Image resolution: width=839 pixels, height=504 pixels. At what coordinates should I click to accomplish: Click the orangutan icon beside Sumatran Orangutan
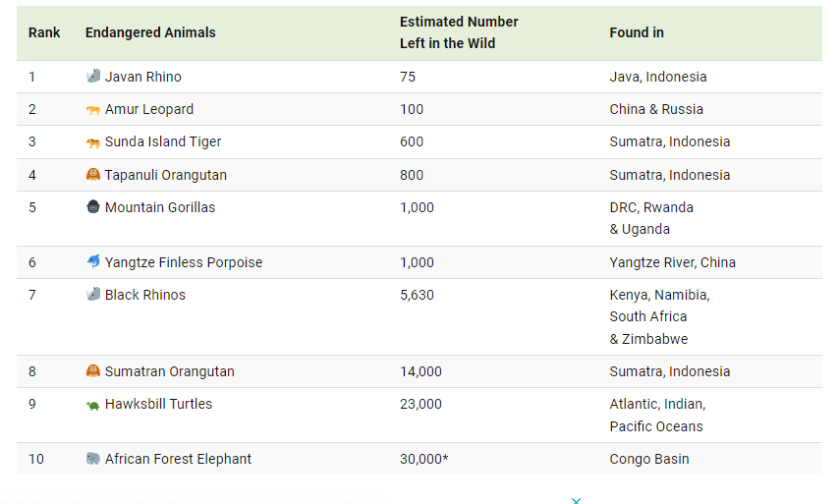(93, 371)
